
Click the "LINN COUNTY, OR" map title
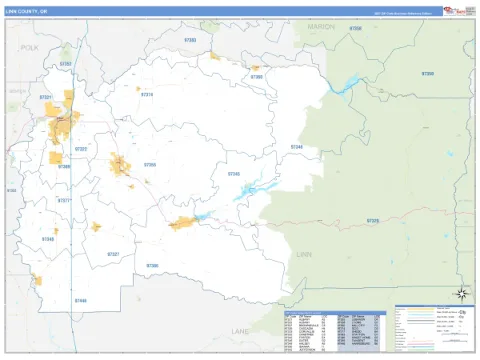tap(26, 11)
